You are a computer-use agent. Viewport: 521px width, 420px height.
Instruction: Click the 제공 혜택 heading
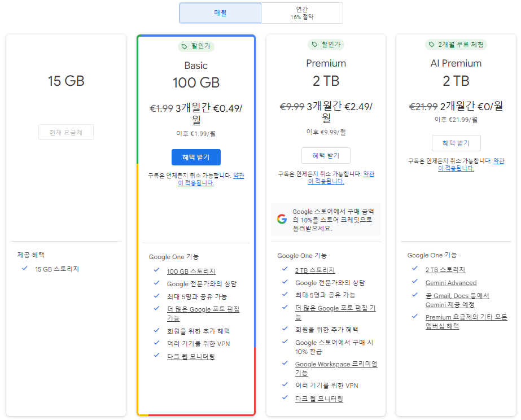(x=31, y=255)
